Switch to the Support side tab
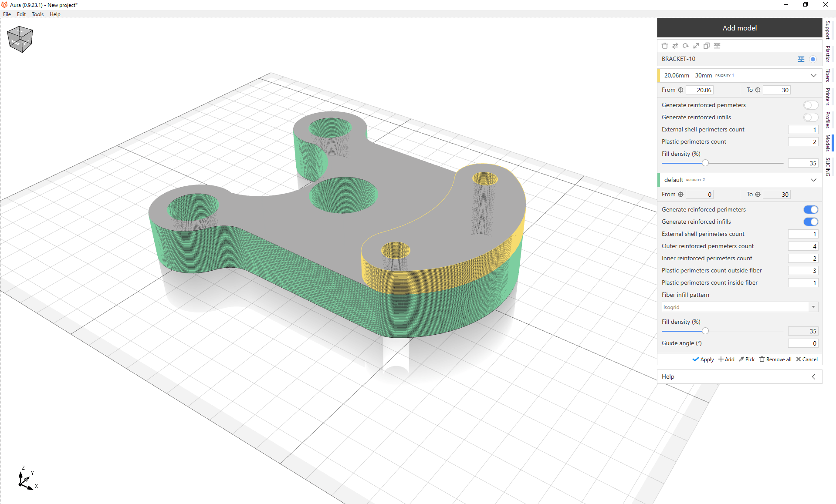This screenshot has height=504, width=836. 828,30
